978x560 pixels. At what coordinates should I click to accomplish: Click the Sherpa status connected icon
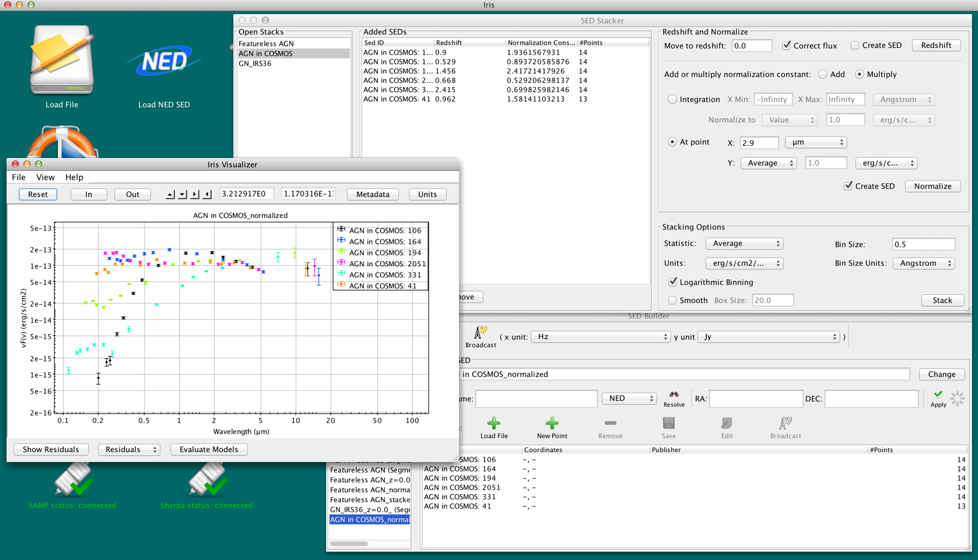click(x=207, y=479)
